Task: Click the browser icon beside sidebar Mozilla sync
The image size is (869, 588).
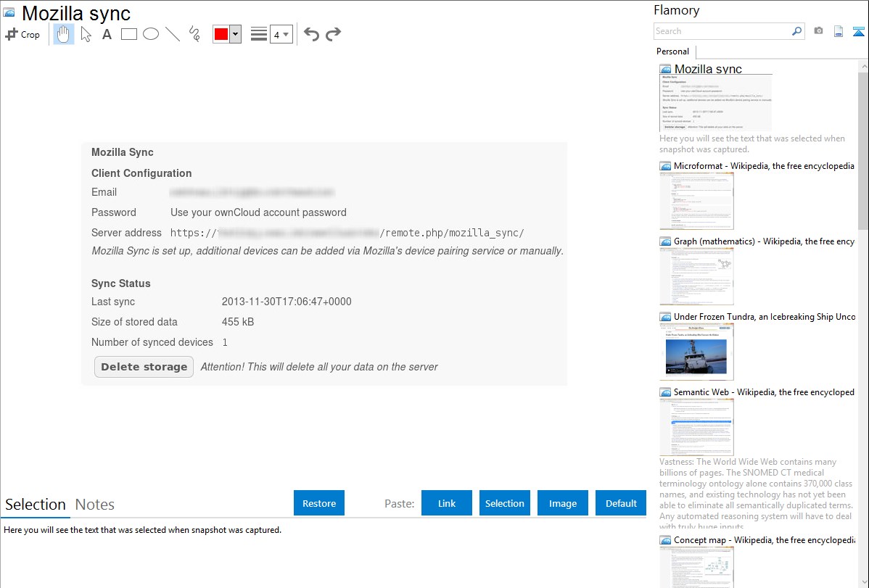Action: click(x=665, y=70)
